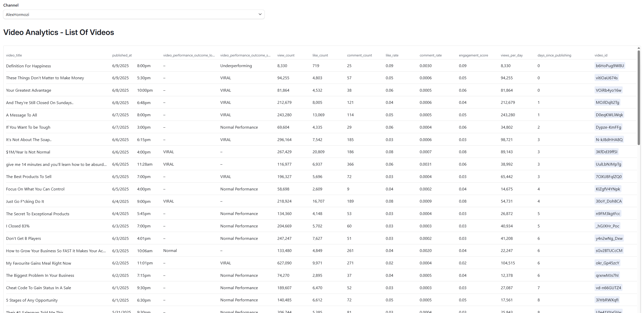This screenshot has width=644, height=313.
Task: Sort by the like_count column header
Action: point(320,55)
